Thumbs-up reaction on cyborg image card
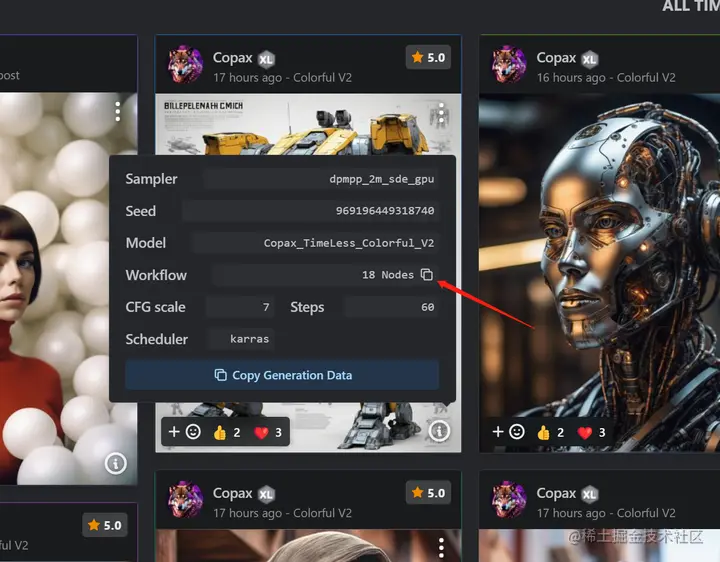 coord(551,432)
